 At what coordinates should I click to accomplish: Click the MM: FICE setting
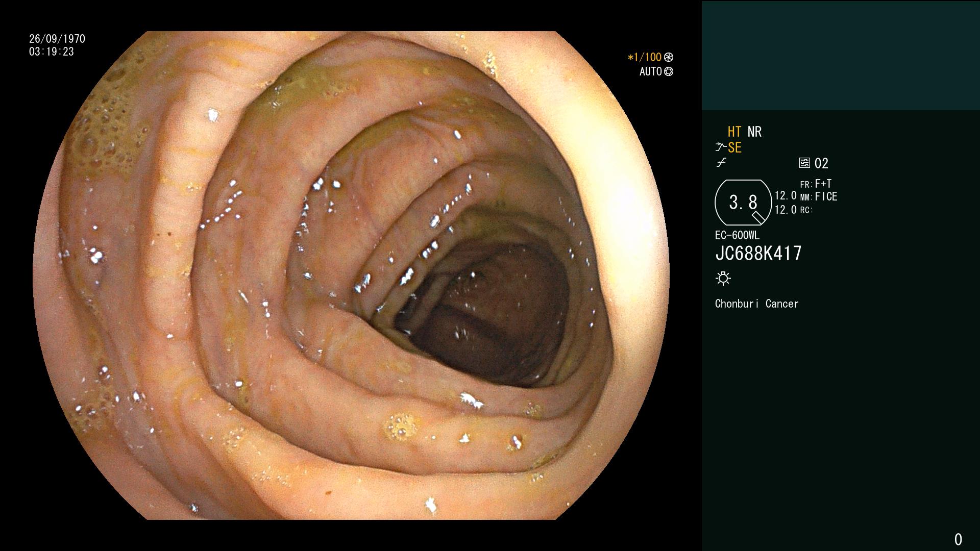coord(819,196)
